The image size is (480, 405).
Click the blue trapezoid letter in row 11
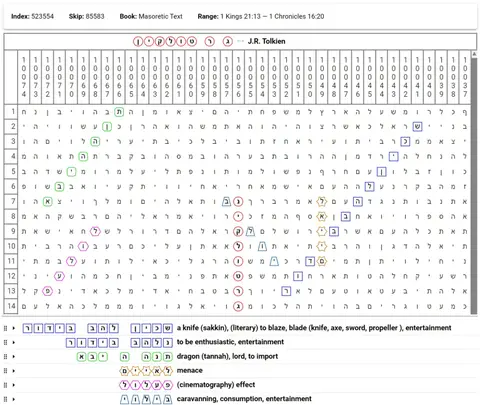click(274, 261)
